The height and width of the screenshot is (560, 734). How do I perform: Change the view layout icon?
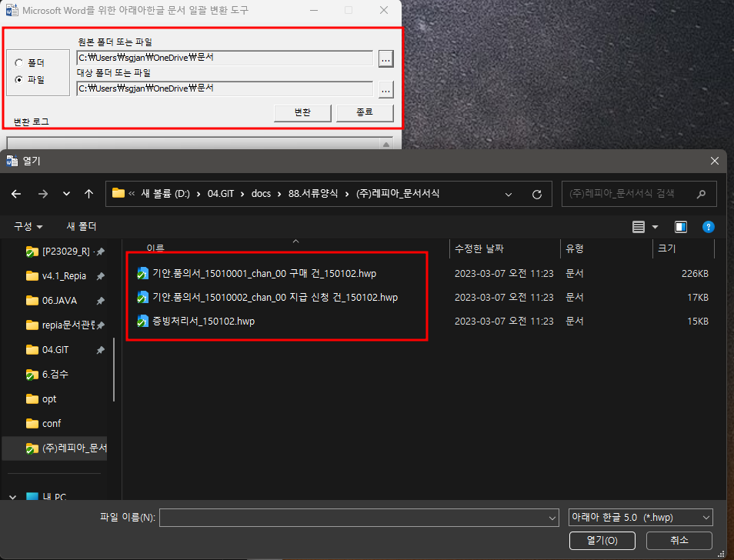pos(638,227)
